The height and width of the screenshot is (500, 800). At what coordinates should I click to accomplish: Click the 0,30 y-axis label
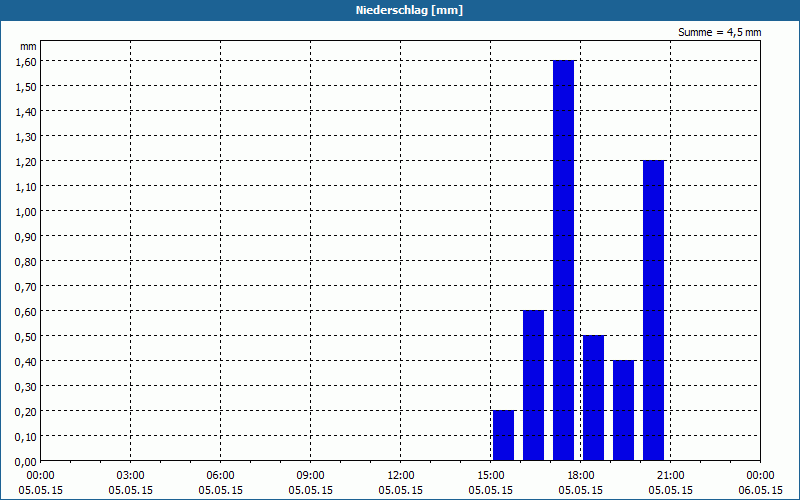[26, 387]
